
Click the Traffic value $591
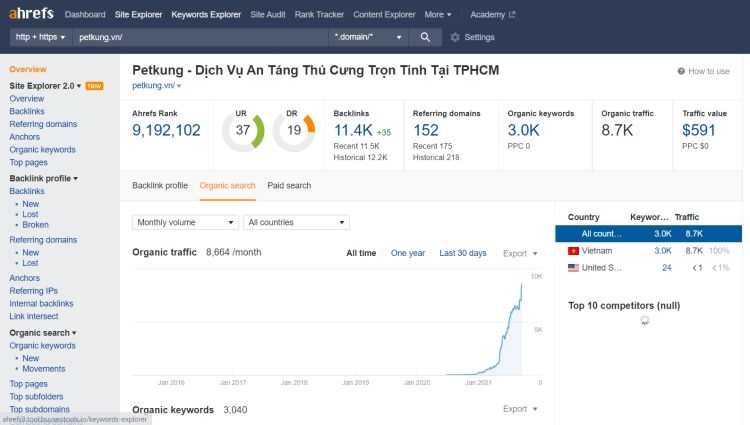point(698,130)
